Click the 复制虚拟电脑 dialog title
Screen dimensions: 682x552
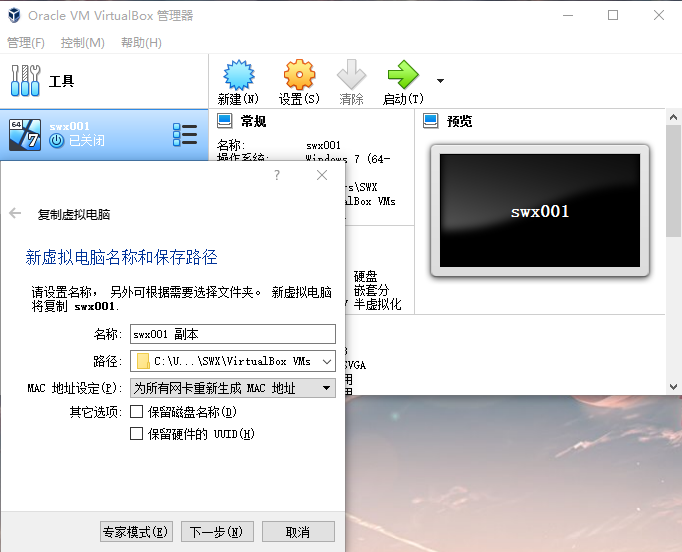pyautogui.click(x=74, y=214)
